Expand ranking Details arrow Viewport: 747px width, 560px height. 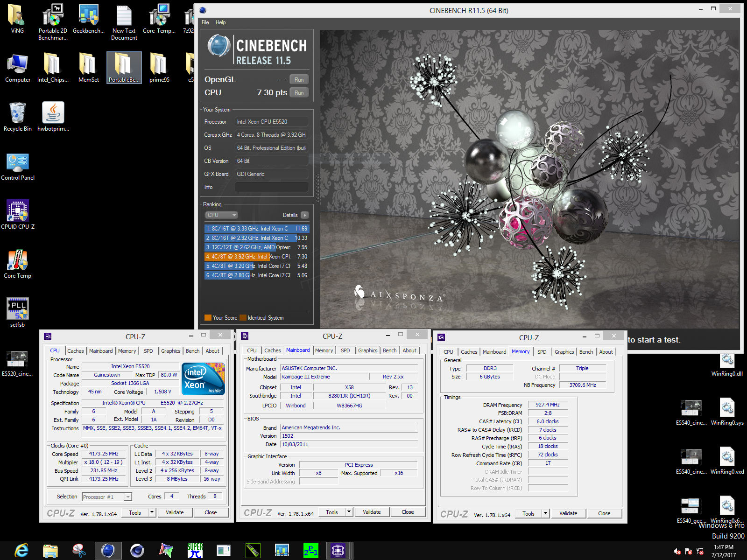[x=304, y=215]
